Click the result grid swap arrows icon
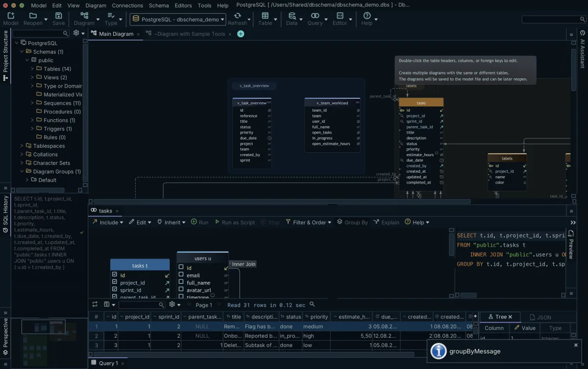Image resolution: width=588 pixels, height=369 pixels. coord(95,304)
